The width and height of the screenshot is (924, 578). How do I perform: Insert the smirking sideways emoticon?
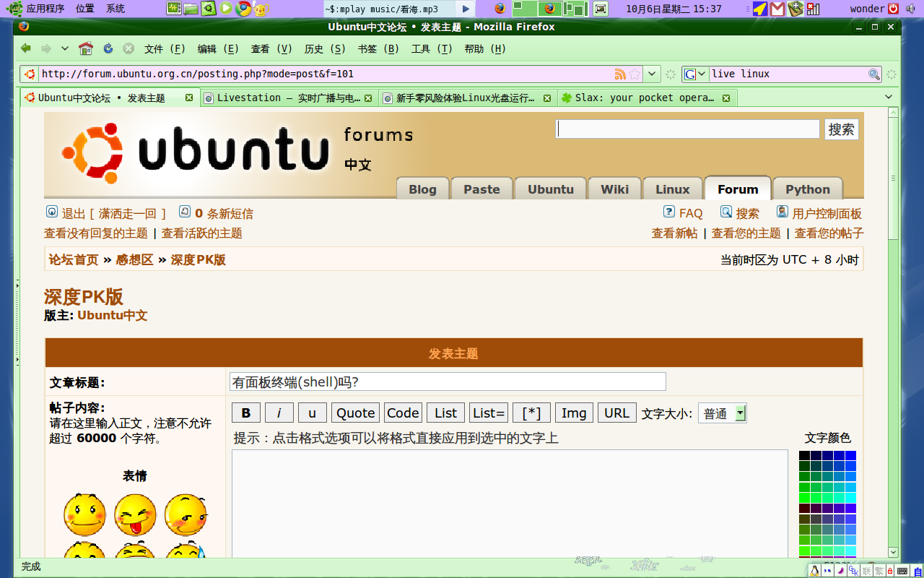coord(186,514)
